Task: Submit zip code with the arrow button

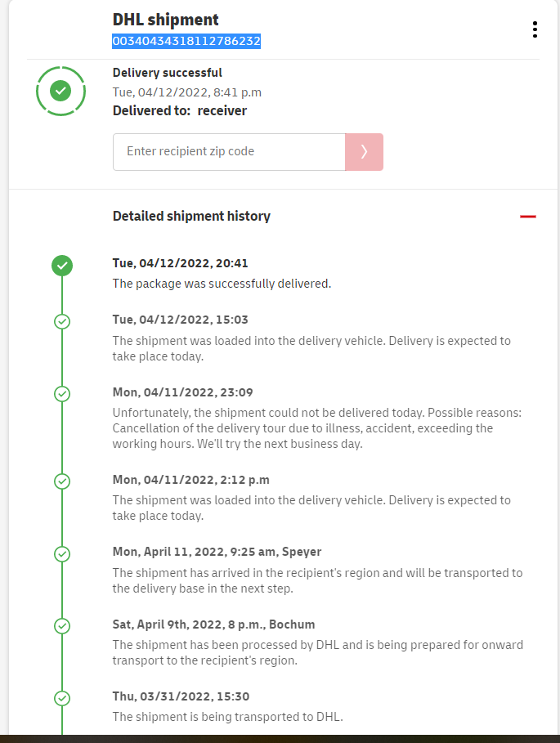Action: point(364,152)
